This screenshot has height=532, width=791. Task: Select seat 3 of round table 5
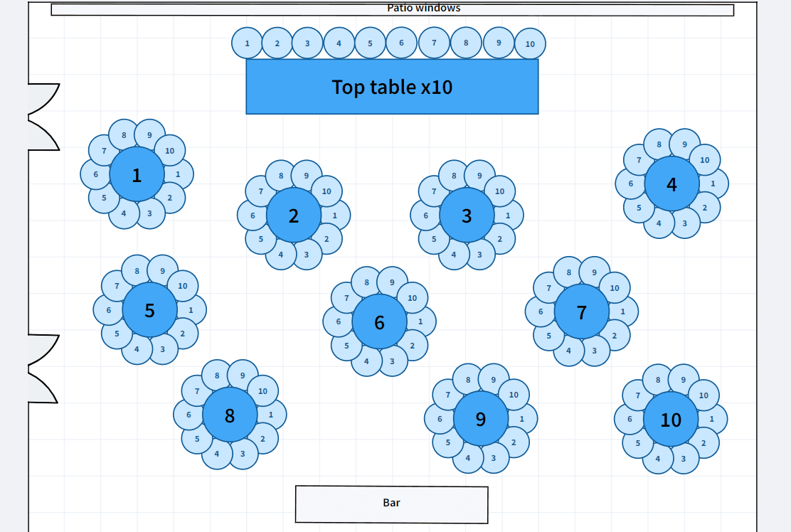(162, 349)
